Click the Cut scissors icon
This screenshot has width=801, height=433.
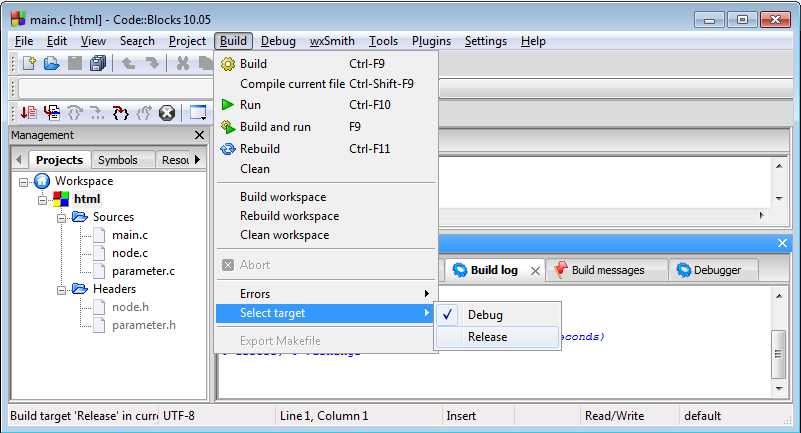click(183, 64)
